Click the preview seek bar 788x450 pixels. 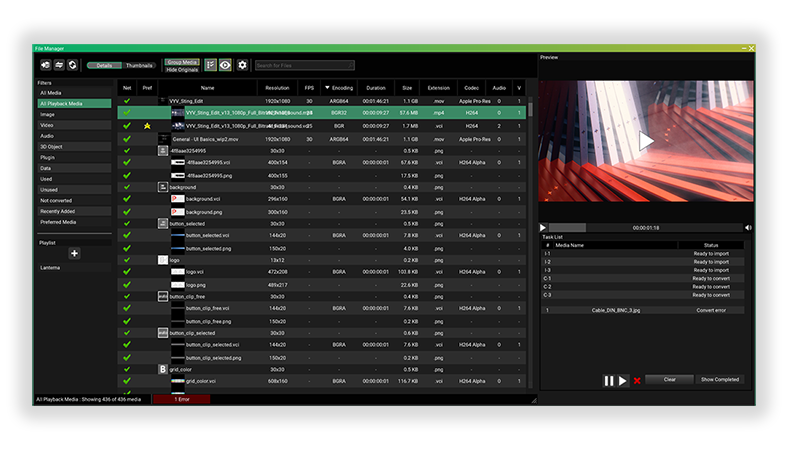[x=645, y=228]
